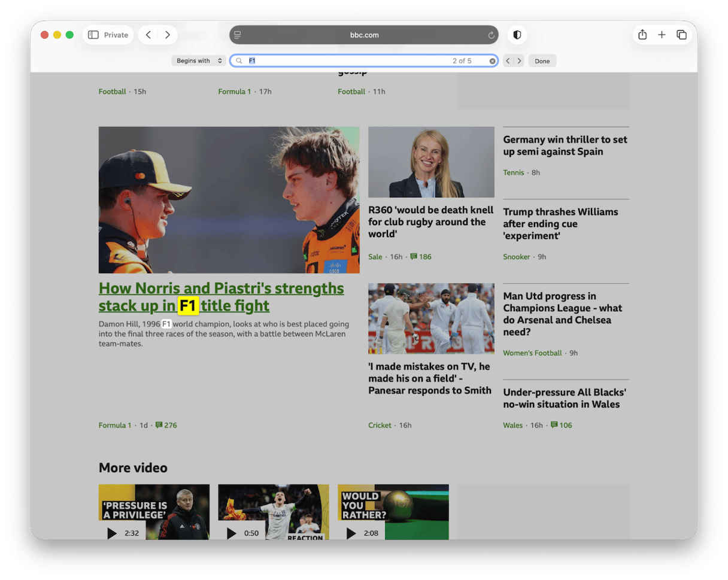Expand the 'Begins with' match dropdown

(x=198, y=61)
